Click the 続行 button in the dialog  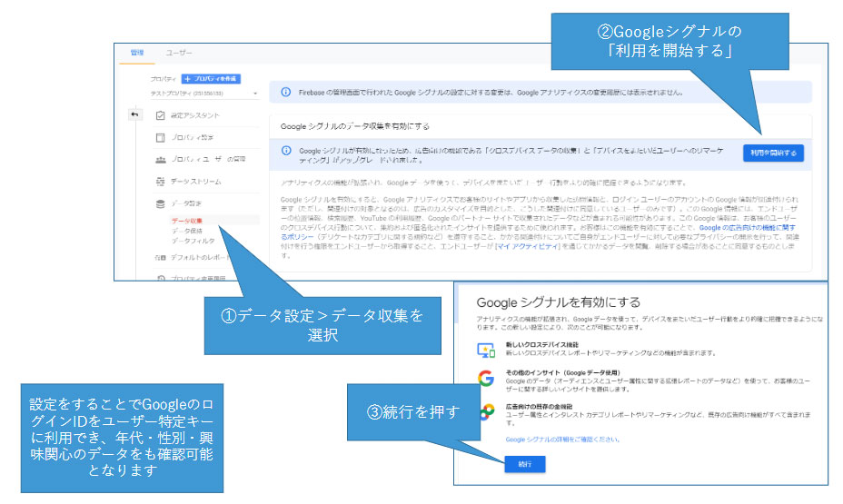coord(525,464)
